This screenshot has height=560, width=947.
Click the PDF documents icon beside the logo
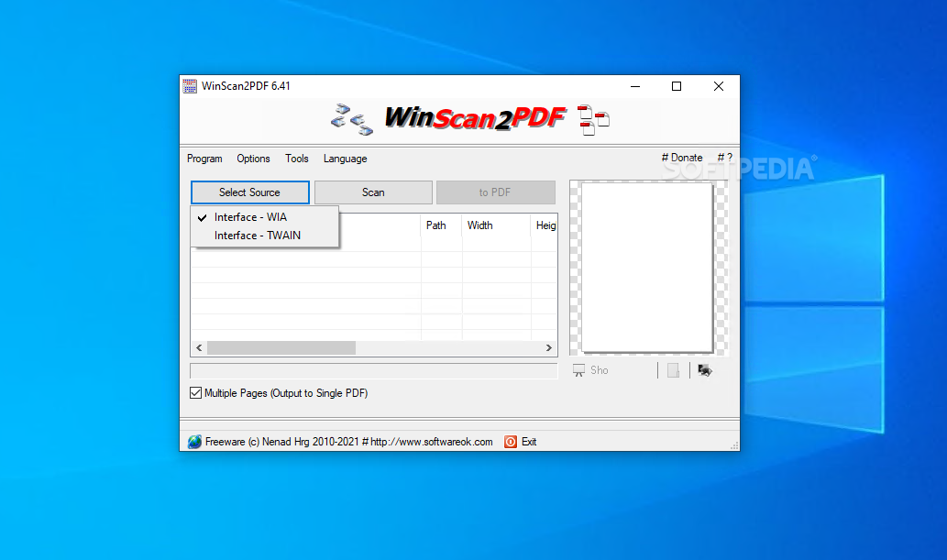click(x=593, y=120)
